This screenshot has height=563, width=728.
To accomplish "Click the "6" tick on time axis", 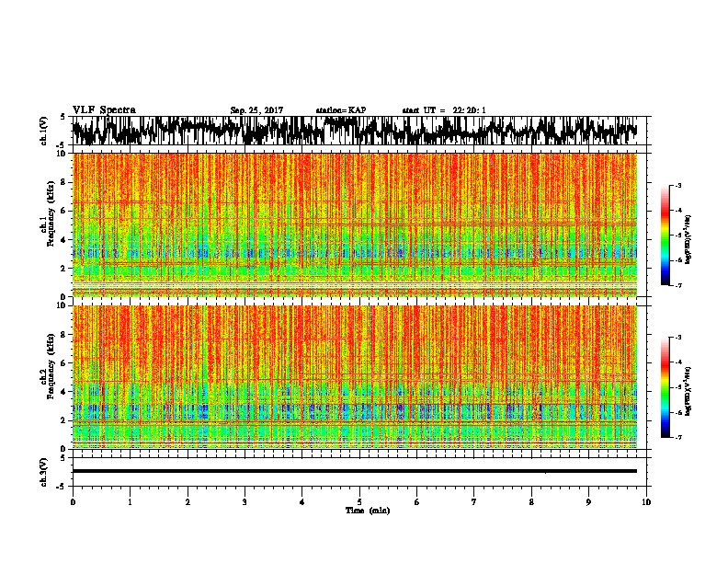I will click(x=417, y=502).
